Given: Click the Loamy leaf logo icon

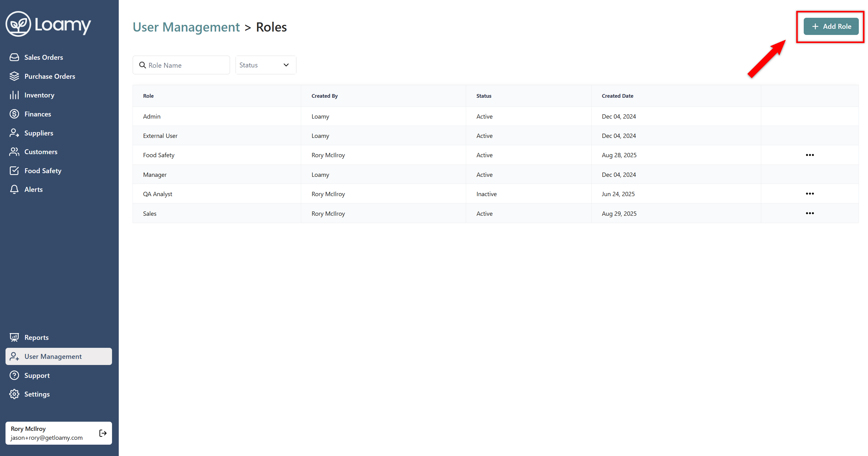Looking at the screenshot, I should tap(18, 24).
